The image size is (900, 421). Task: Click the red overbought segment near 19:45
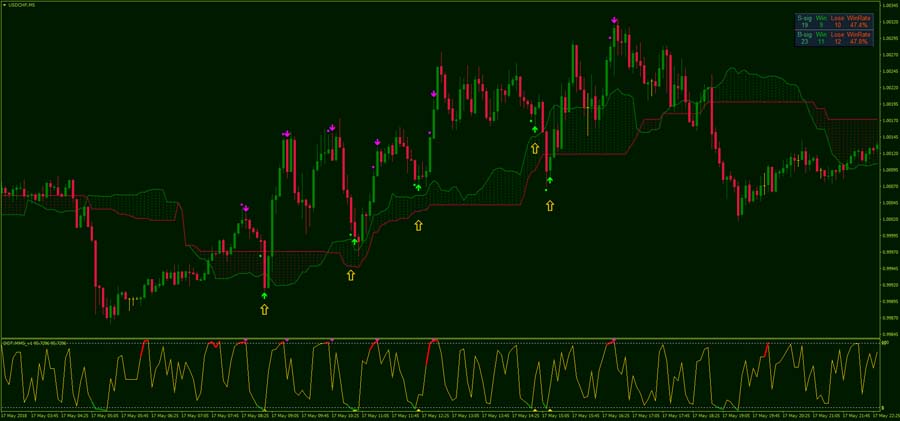[766, 349]
